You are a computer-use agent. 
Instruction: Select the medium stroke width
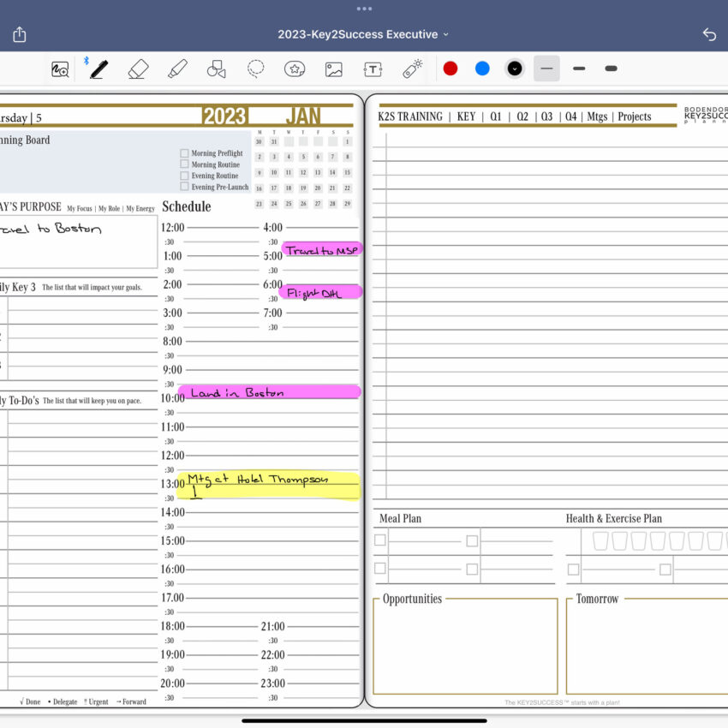pyautogui.click(x=579, y=69)
